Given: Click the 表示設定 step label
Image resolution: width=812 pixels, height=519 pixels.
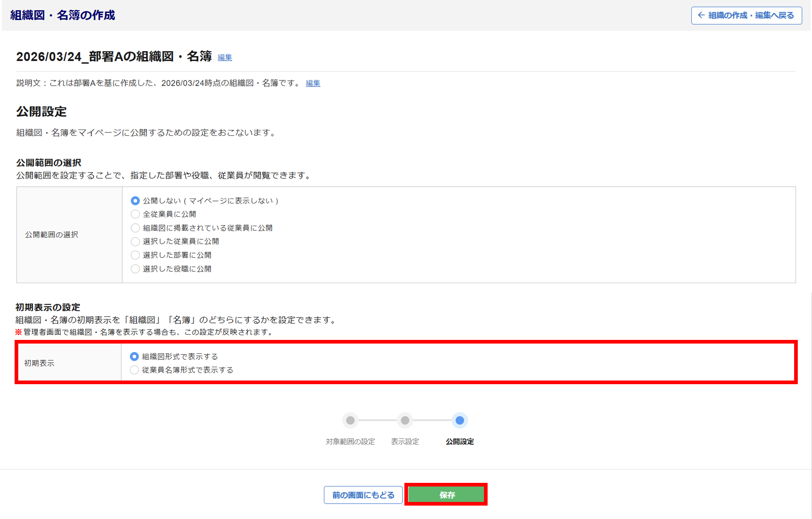Looking at the screenshot, I should pos(405,441).
